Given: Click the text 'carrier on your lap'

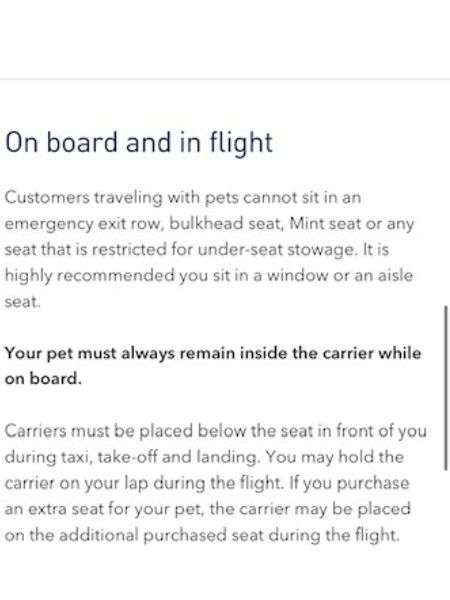Looking at the screenshot, I should tap(76, 484).
